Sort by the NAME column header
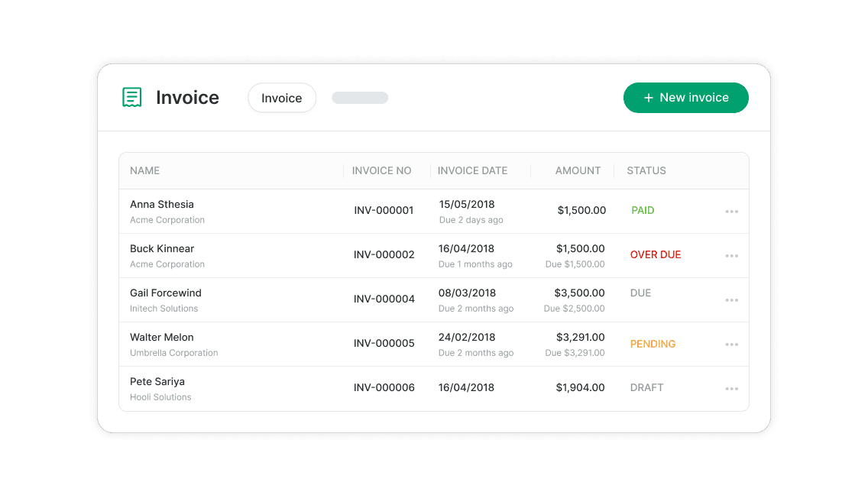This screenshot has width=868, height=495. pyautogui.click(x=145, y=171)
